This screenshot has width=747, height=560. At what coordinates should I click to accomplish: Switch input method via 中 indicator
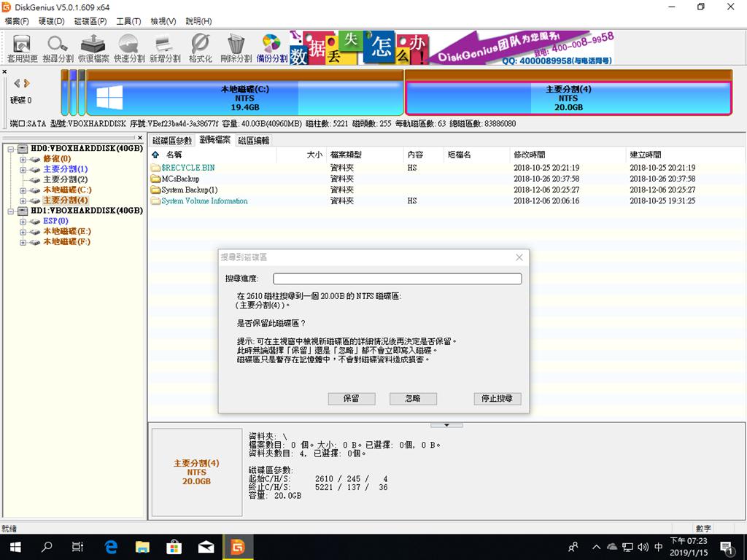[x=659, y=547]
